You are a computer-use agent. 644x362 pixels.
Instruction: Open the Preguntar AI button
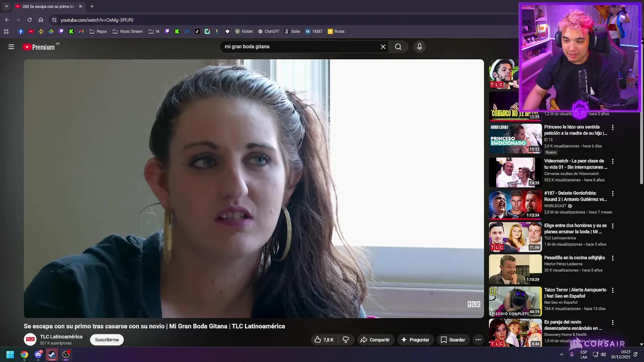(x=415, y=340)
